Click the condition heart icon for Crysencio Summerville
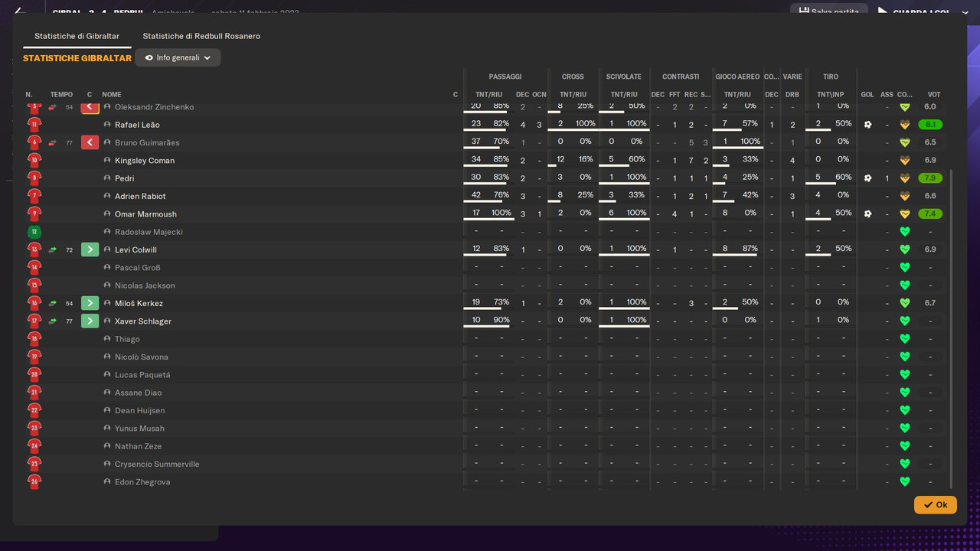The width and height of the screenshot is (980, 551). pos(904,464)
